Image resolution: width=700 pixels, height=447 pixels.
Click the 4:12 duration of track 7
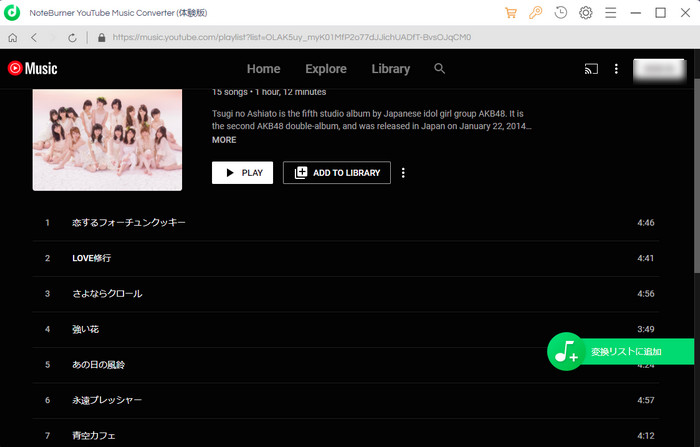coord(646,435)
